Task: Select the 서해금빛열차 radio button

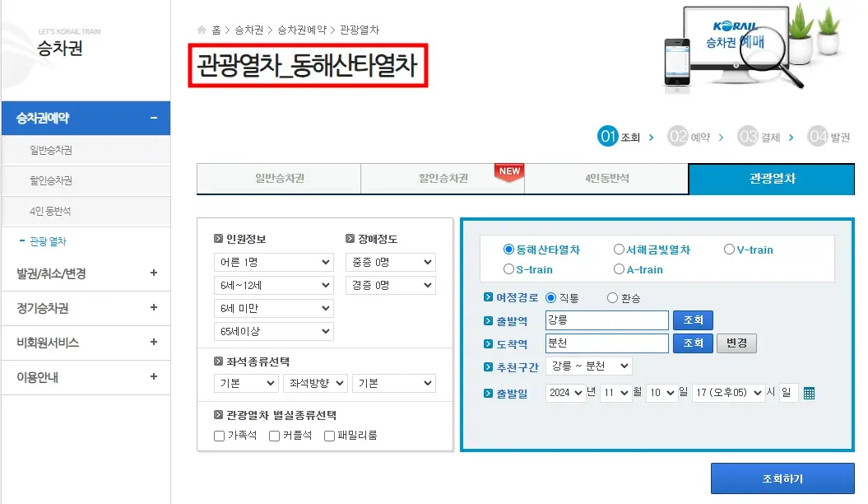Action: tap(619, 249)
